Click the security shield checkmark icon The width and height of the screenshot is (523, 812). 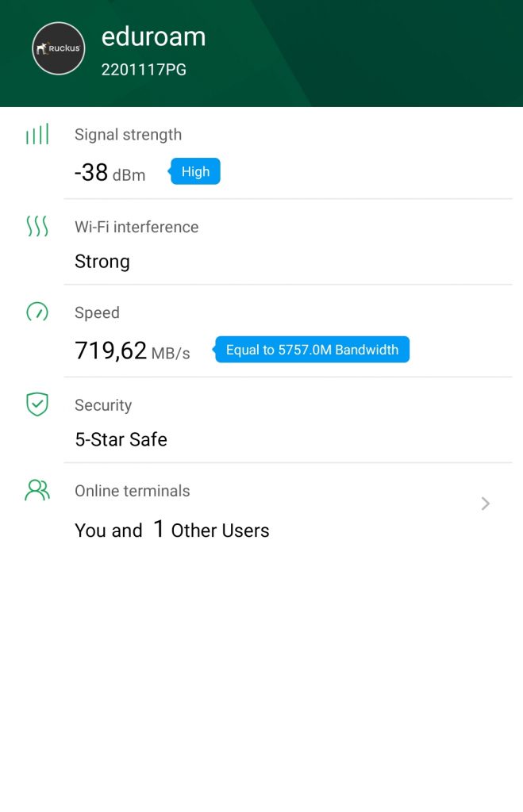tap(37, 404)
